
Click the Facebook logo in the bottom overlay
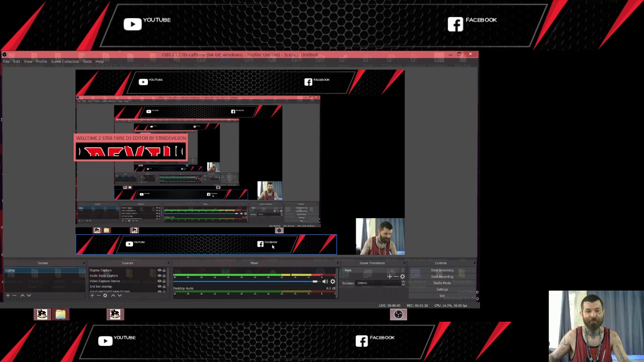tap(362, 341)
